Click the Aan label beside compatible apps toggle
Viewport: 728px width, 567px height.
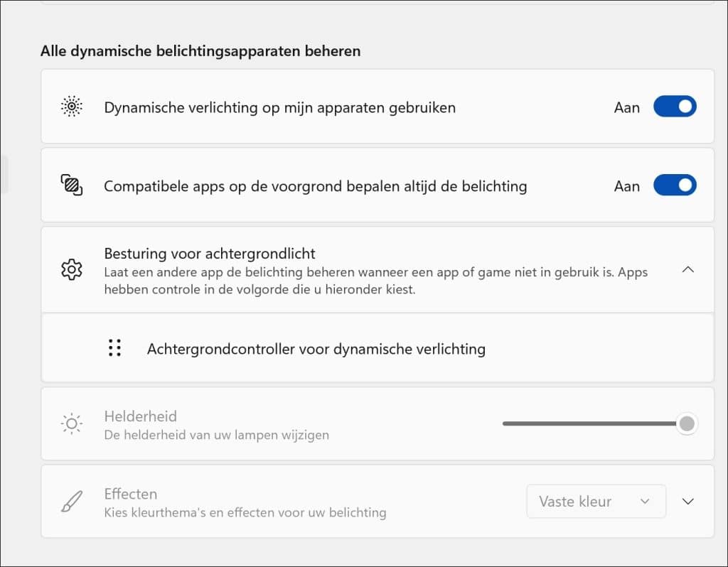coord(626,185)
